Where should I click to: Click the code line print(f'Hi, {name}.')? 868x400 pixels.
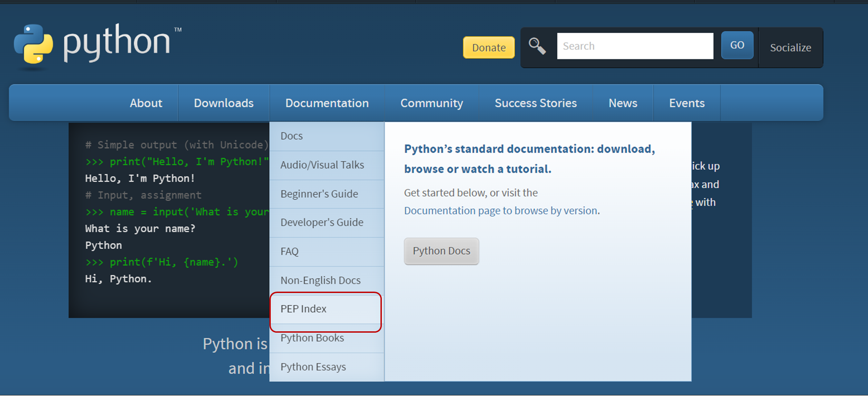[161, 262]
